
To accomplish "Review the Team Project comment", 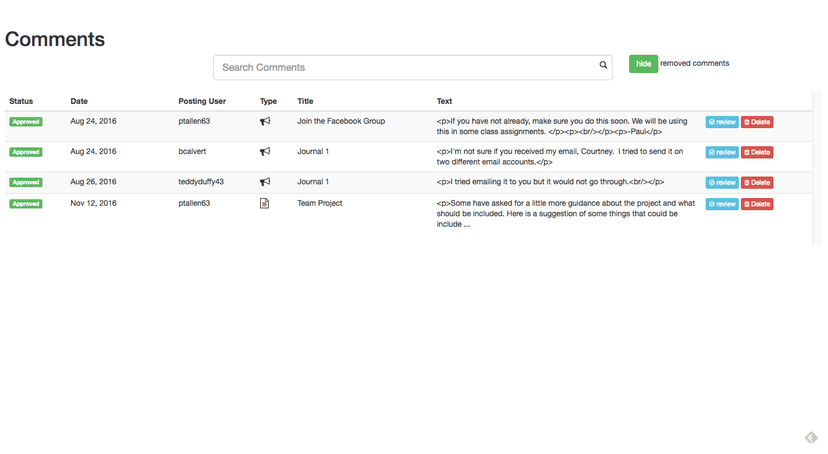I will point(722,204).
